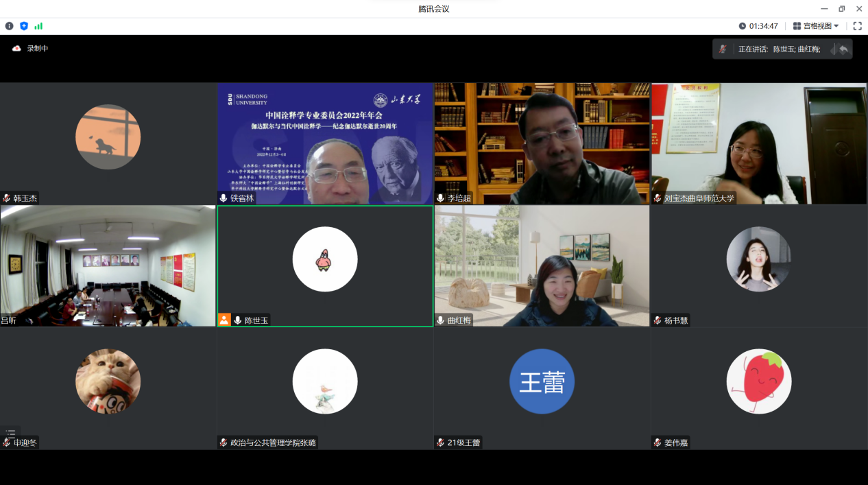Click the 正在讲话 speaker names text

pyautogui.click(x=779, y=49)
